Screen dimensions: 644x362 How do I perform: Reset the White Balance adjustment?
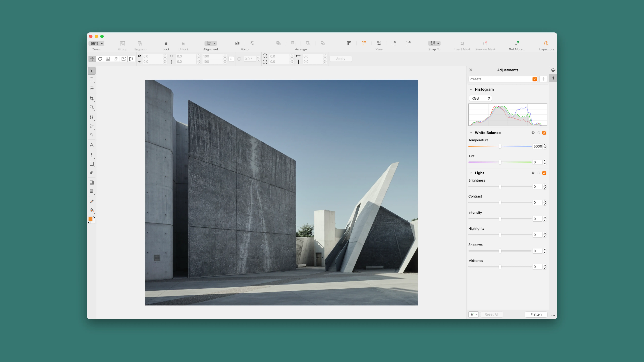click(x=539, y=133)
